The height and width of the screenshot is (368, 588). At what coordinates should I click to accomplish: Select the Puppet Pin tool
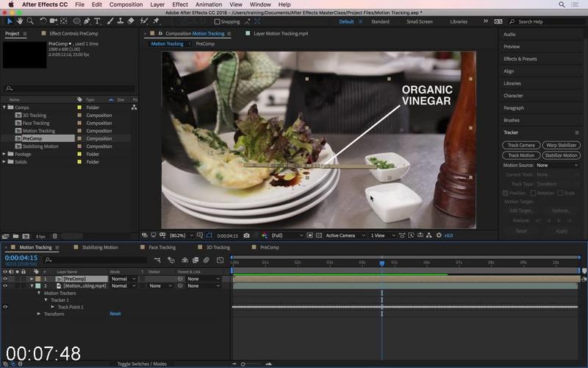(156, 21)
